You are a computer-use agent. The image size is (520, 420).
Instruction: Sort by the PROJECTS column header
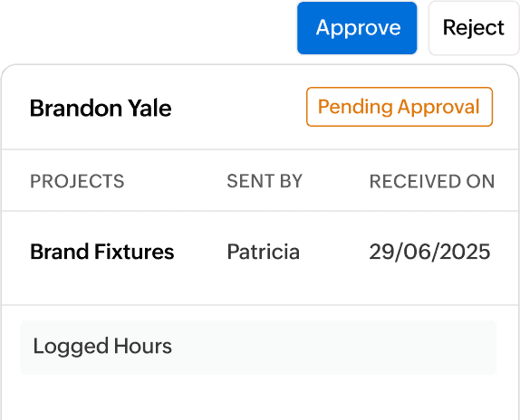[x=77, y=182]
